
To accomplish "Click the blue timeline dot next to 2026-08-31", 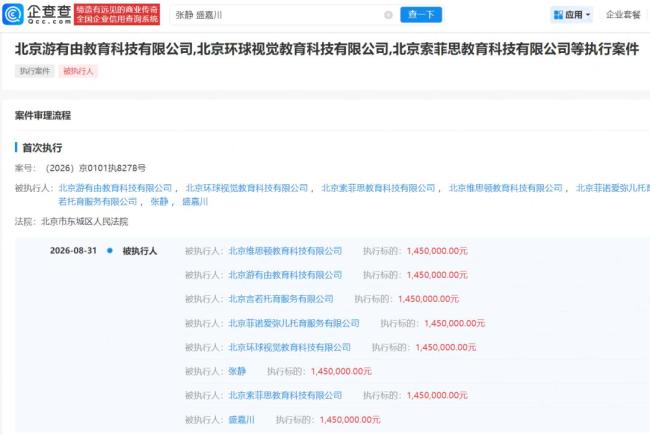I will [x=110, y=250].
